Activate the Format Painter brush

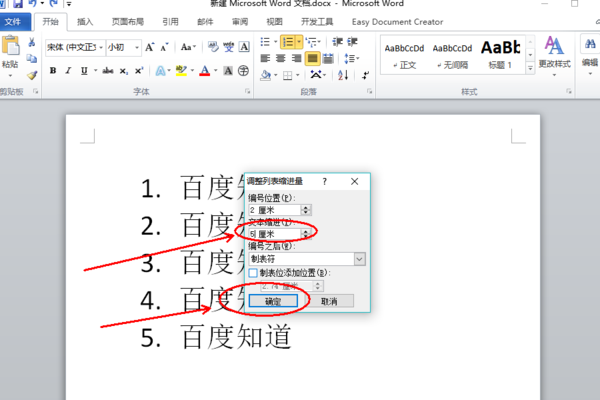tap(32, 75)
